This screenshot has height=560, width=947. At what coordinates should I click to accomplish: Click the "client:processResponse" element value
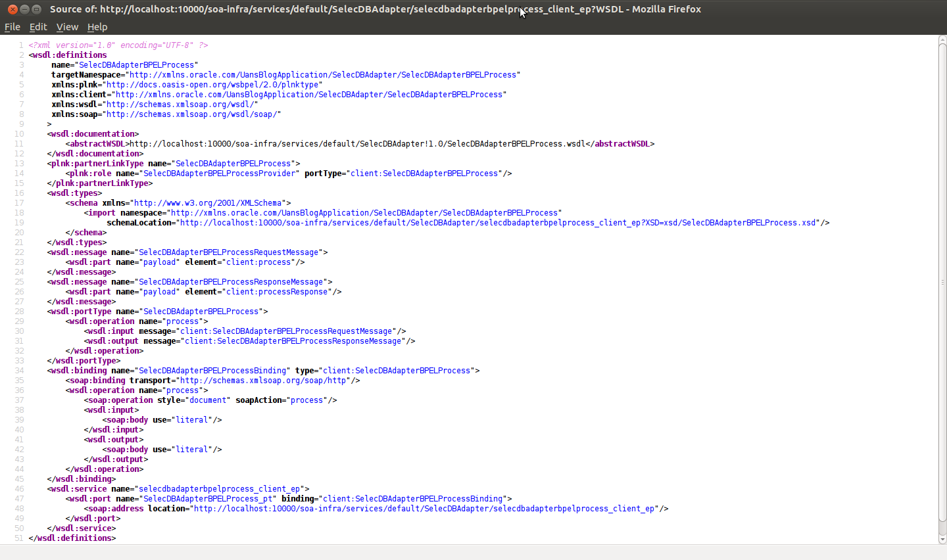(278, 292)
